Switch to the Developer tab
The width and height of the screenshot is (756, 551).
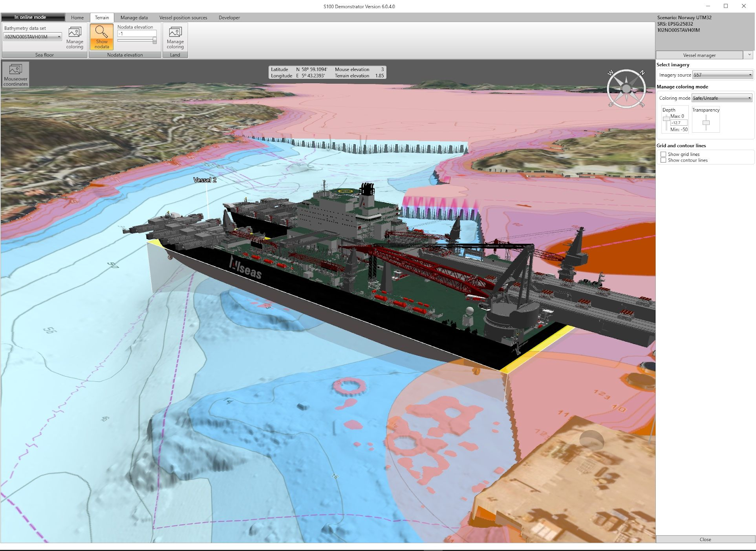coord(229,17)
